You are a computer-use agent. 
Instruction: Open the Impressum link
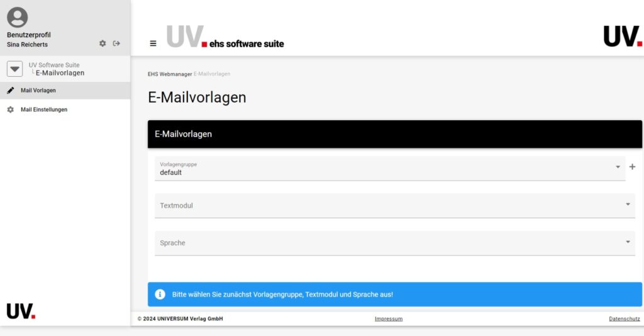(x=388, y=319)
